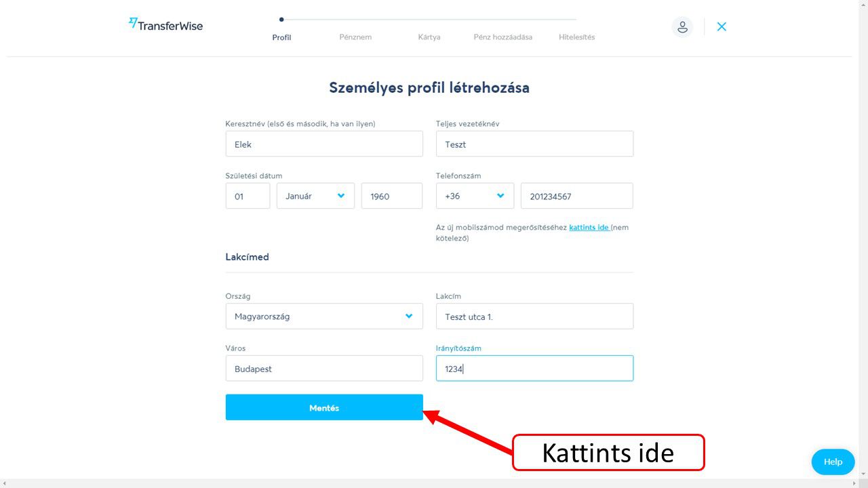Open the Help chat bubble
The image size is (868, 488).
click(x=833, y=462)
